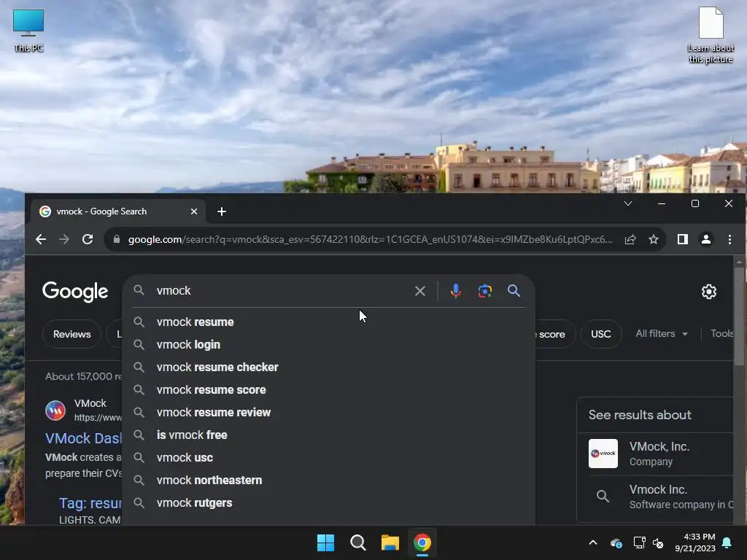747x560 pixels.
Task: Open the Windows Start menu
Action: tap(326, 542)
